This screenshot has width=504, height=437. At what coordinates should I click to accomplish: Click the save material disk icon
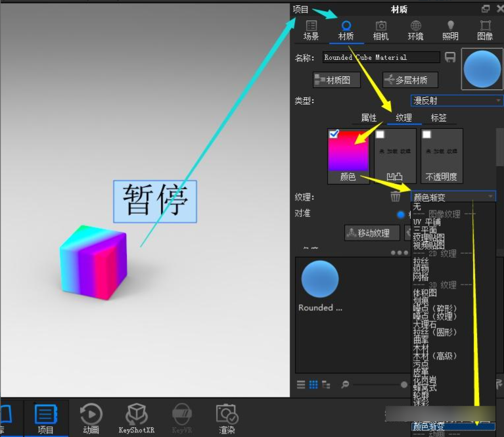point(450,58)
